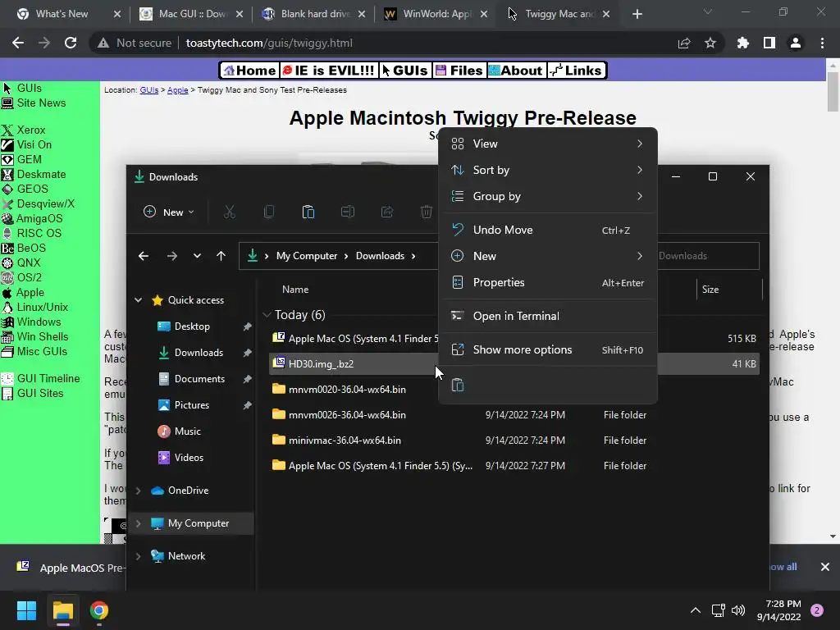Click the Chrome address bar URL
The width and height of the screenshot is (840, 630).
[x=269, y=43]
